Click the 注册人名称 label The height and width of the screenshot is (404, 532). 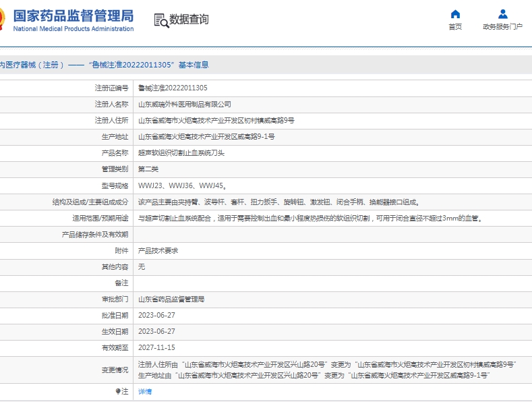coord(112,105)
